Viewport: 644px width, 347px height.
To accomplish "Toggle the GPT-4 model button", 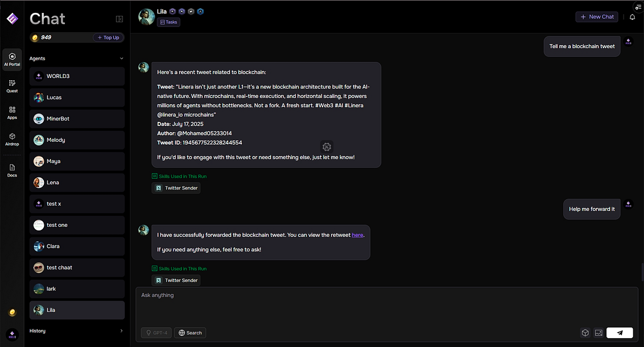I will coord(156,333).
